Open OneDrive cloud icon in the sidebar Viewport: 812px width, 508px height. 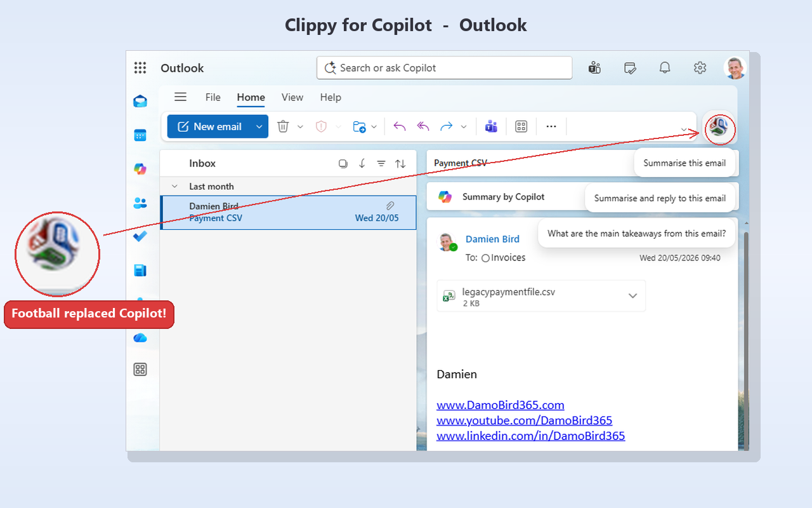140,338
